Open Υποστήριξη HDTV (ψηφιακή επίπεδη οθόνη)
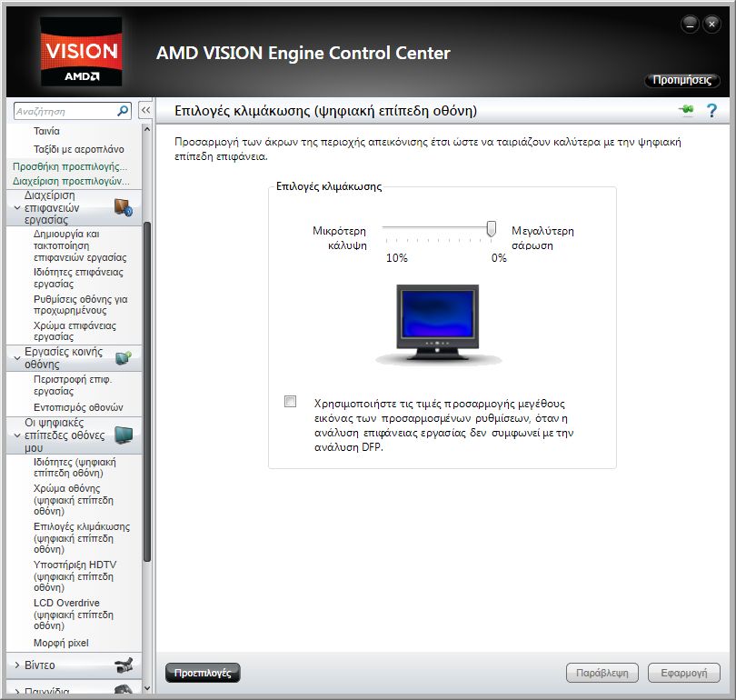Image resolution: width=736 pixels, height=700 pixels. [x=75, y=576]
